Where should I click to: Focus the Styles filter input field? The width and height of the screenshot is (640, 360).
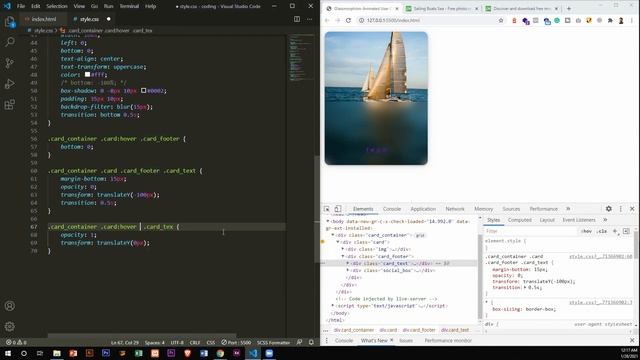click(x=531, y=231)
